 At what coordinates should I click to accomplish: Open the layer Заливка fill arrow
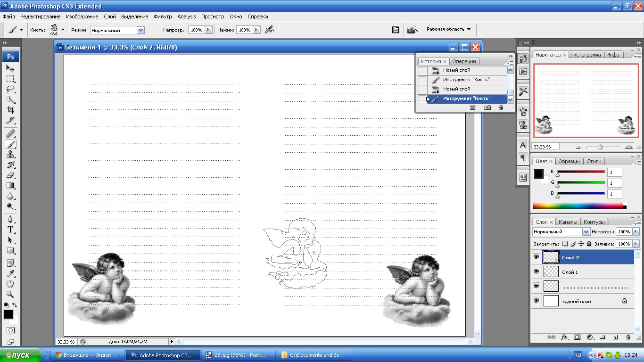(x=636, y=244)
